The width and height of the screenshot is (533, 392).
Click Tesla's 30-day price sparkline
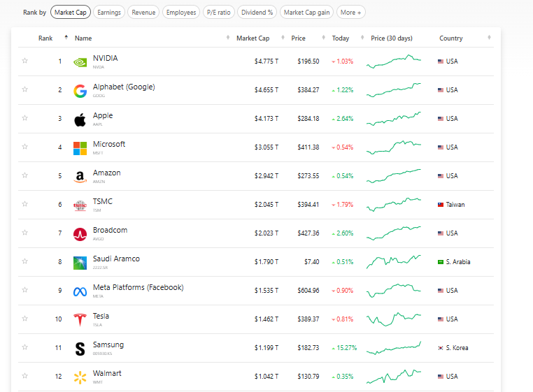click(x=394, y=319)
